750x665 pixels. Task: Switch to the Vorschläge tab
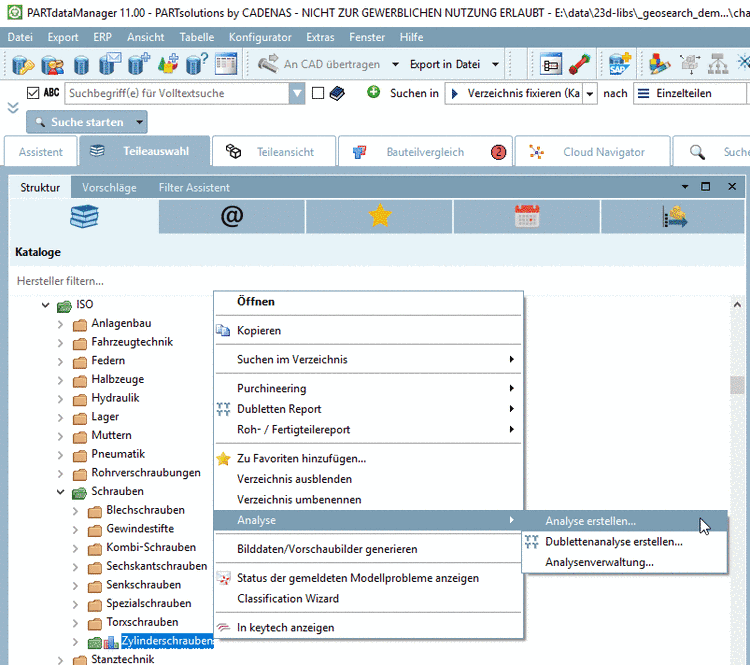click(x=109, y=188)
